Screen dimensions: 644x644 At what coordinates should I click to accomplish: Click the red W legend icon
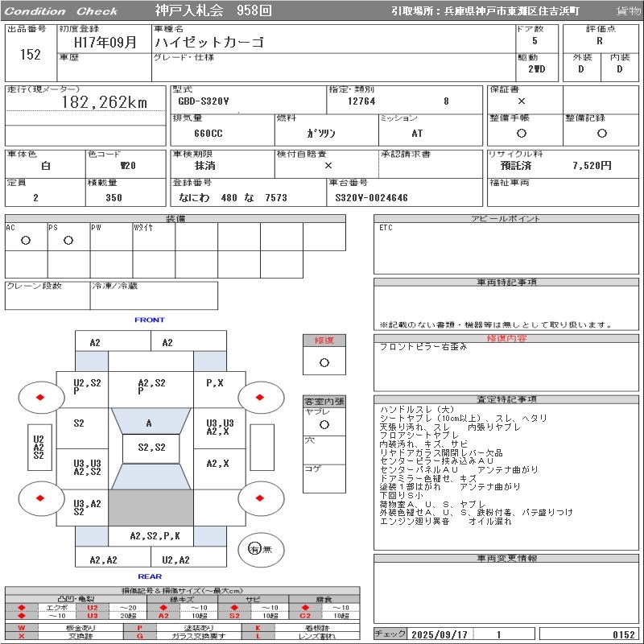click(x=22, y=628)
